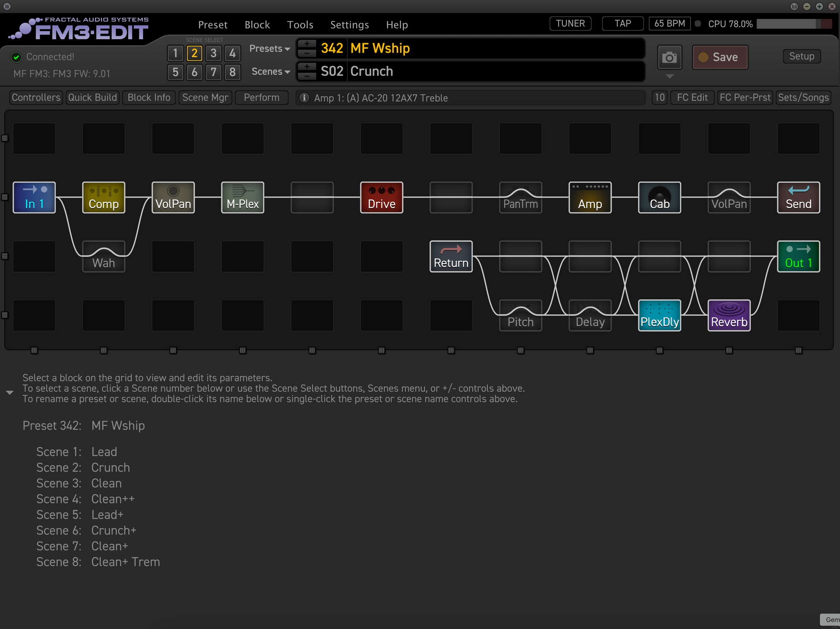Open the TUNER button
Screen dimensions: 840x629
point(570,23)
